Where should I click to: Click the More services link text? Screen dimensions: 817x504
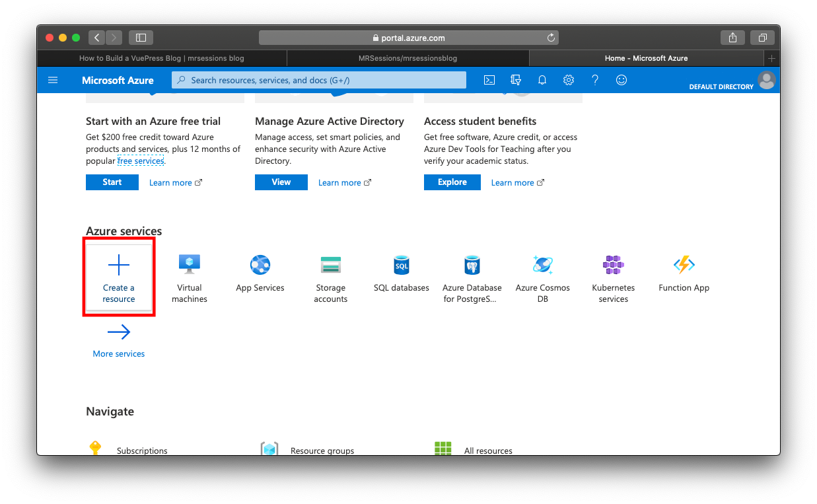pos(119,354)
